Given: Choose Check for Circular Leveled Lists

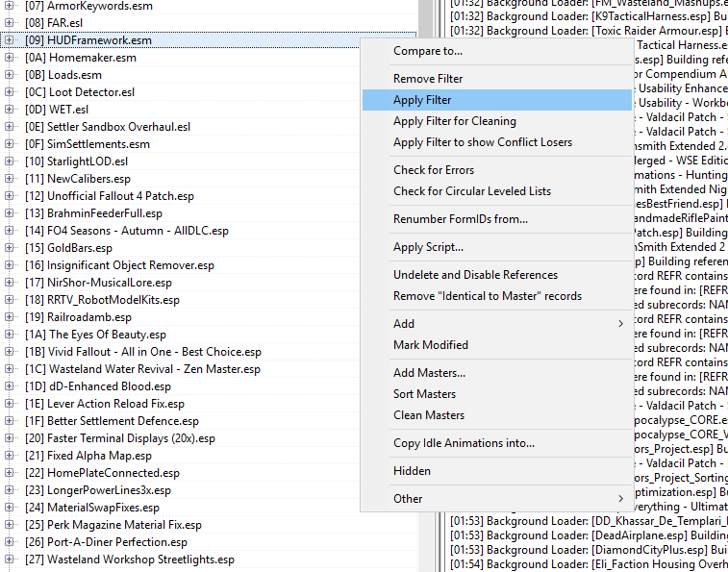Looking at the screenshot, I should [497, 190].
